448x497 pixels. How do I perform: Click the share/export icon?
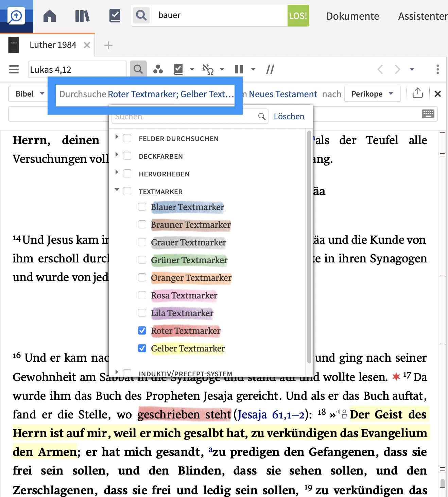(418, 93)
